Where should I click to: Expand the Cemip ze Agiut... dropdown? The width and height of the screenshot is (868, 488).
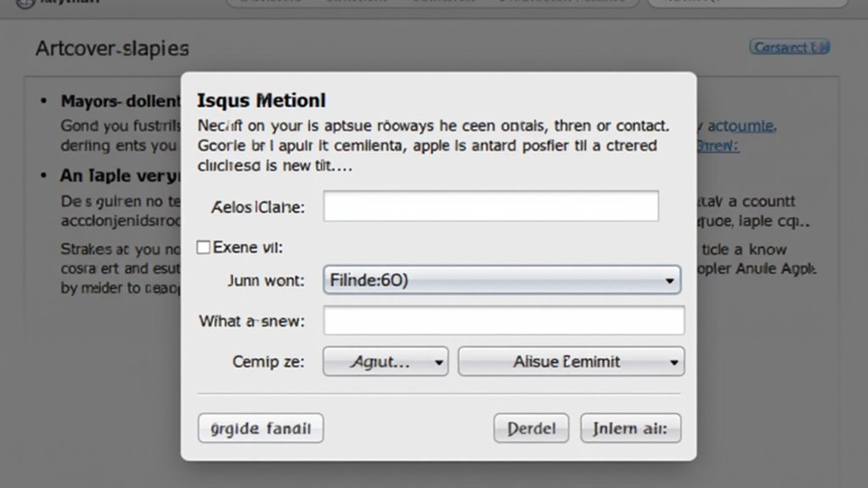pyautogui.click(x=386, y=362)
